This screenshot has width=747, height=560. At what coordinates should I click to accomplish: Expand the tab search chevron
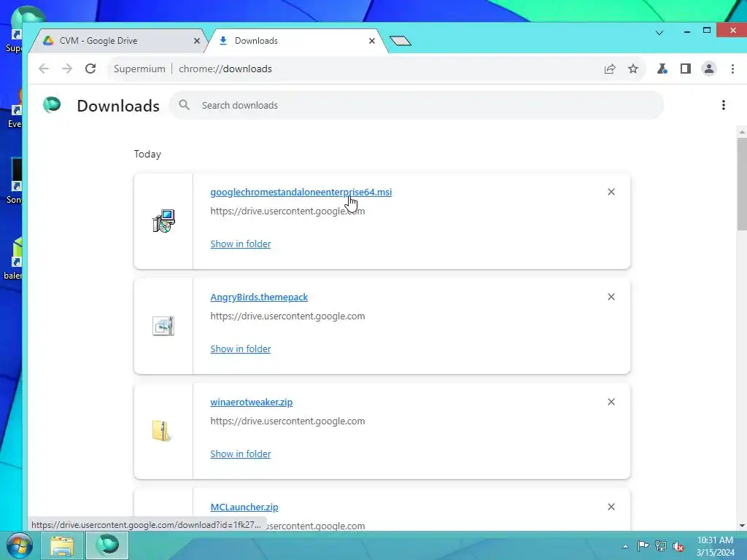click(x=659, y=33)
